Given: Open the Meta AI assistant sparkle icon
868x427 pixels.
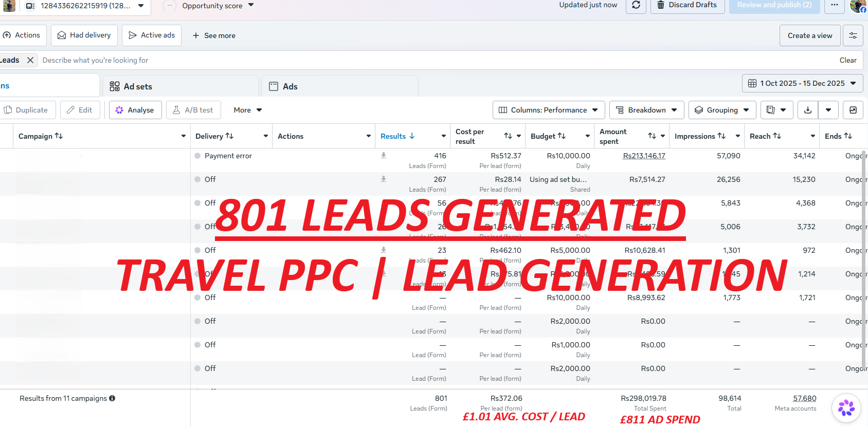Looking at the screenshot, I should coord(846,409).
